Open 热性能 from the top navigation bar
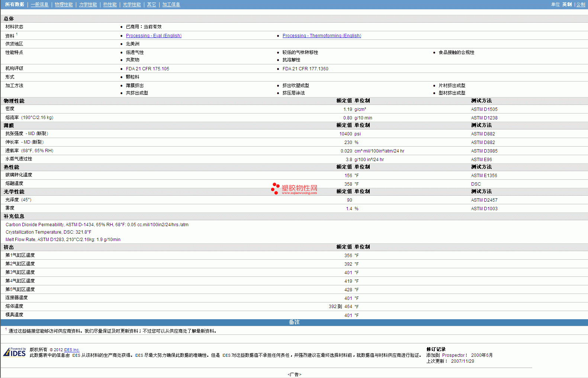This screenshot has width=588, height=378. [110, 4]
